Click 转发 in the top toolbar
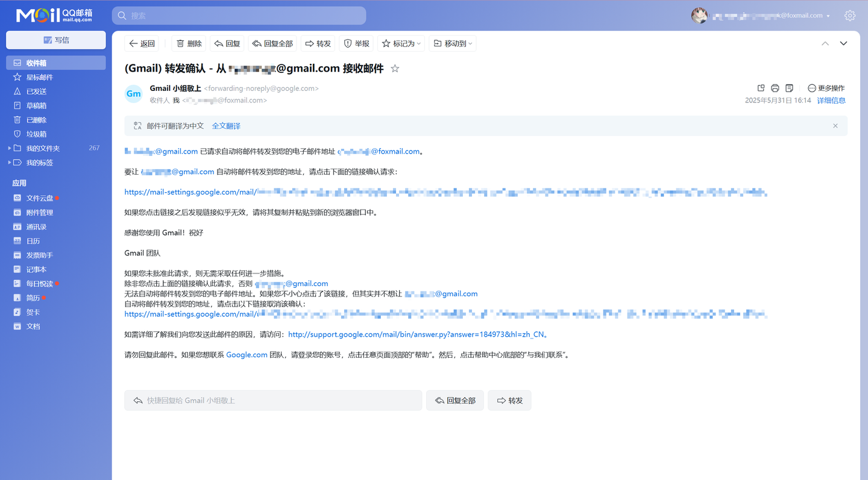This screenshot has height=480, width=868. tap(318, 43)
